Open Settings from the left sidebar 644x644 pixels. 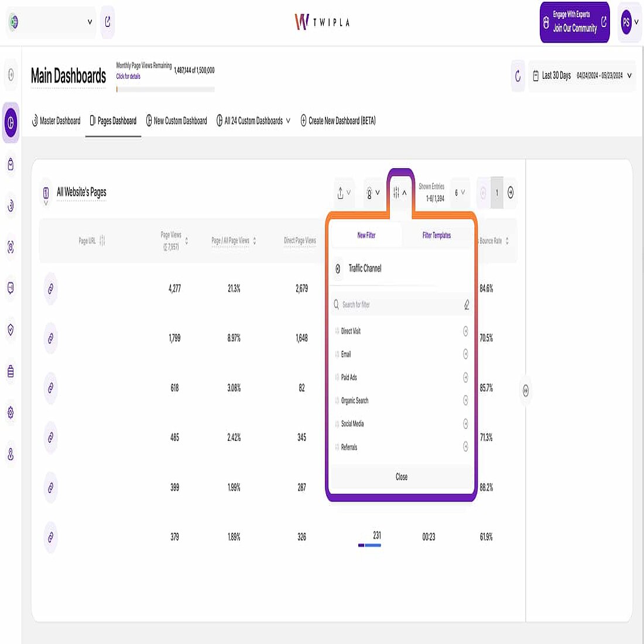tap(10, 413)
